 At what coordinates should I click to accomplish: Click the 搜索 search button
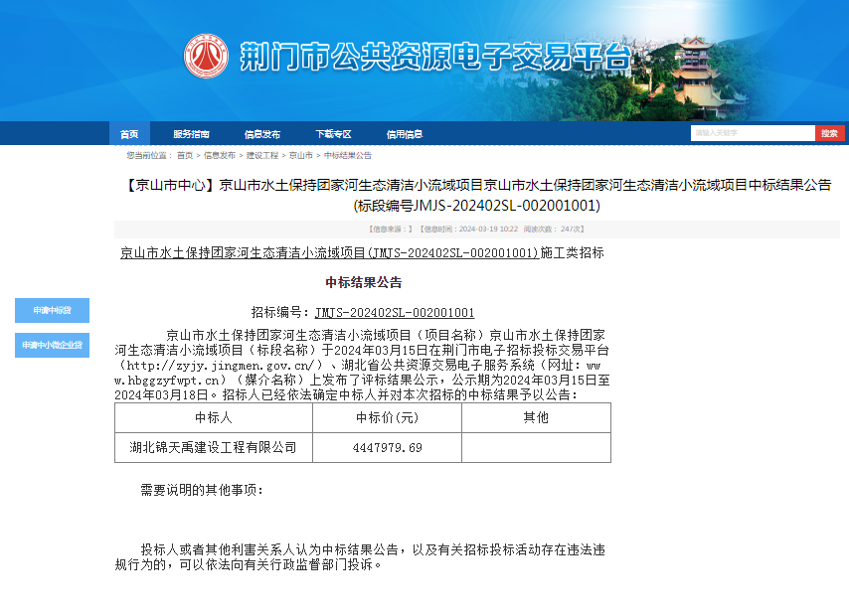click(x=831, y=132)
